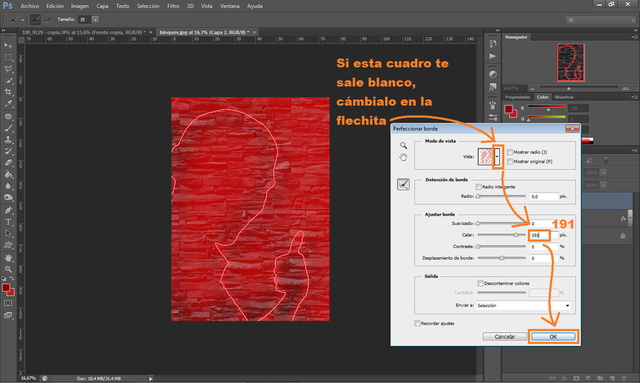Screen dimensions: 640x383
Task: Switch to the 100_9129 copia.JPG document tab
Action: coord(84,32)
